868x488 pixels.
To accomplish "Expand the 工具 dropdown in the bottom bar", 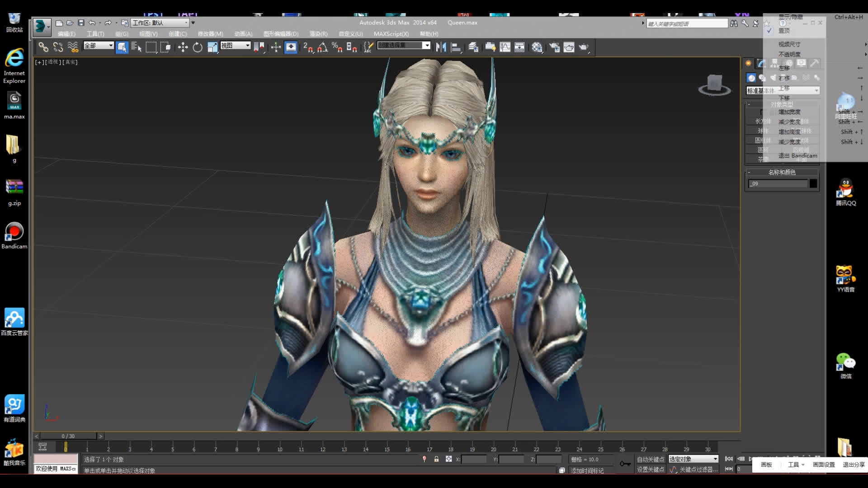I will coord(796,465).
